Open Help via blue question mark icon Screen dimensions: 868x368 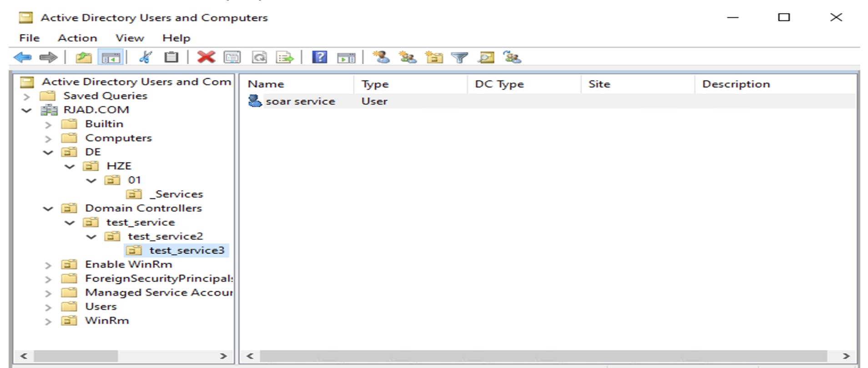click(x=319, y=57)
